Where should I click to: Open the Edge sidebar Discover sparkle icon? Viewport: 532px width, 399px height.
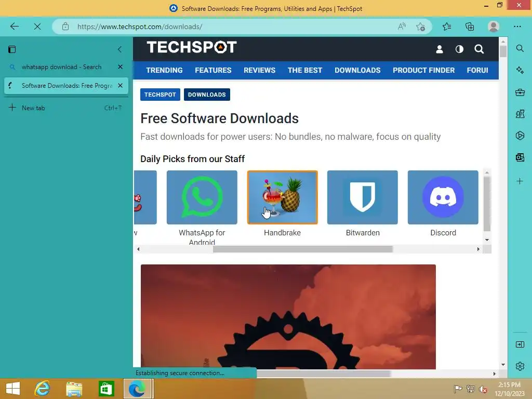(x=520, y=70)
